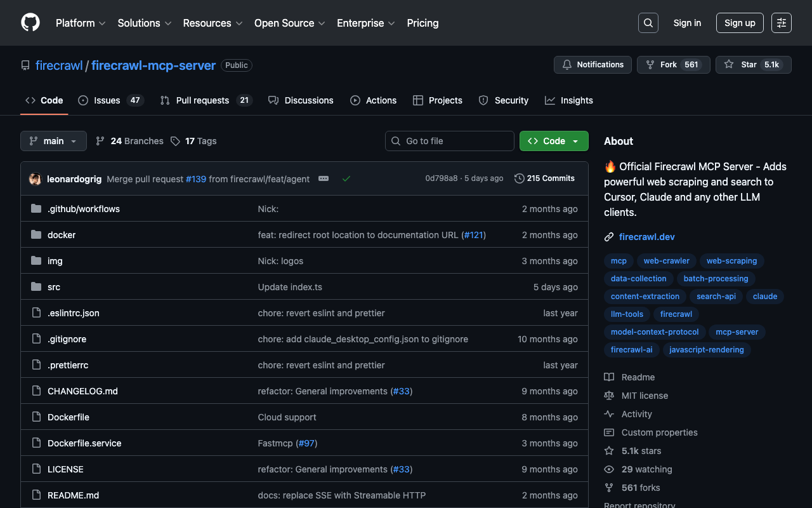Image resolution: width=812 pixels, height=508 pixels.
Task: Click the Sign up button
Action: pyautogui.click(x=739, y=23)
